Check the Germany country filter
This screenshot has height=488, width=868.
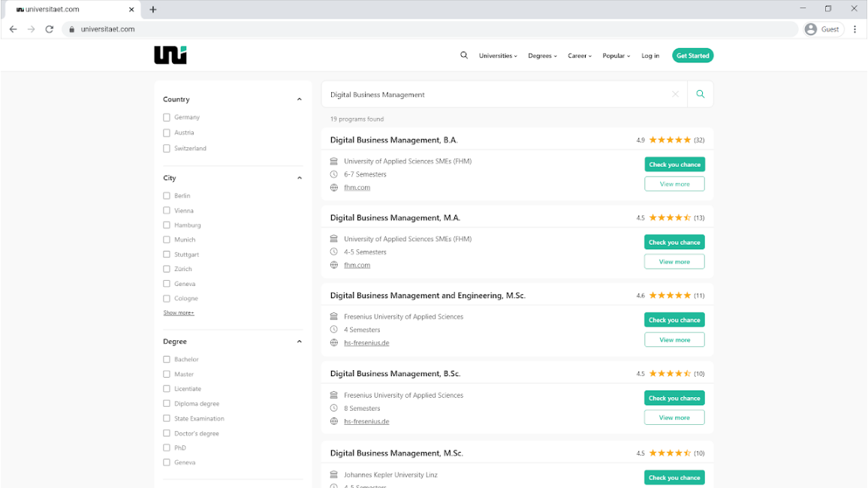tap(167, 117)
